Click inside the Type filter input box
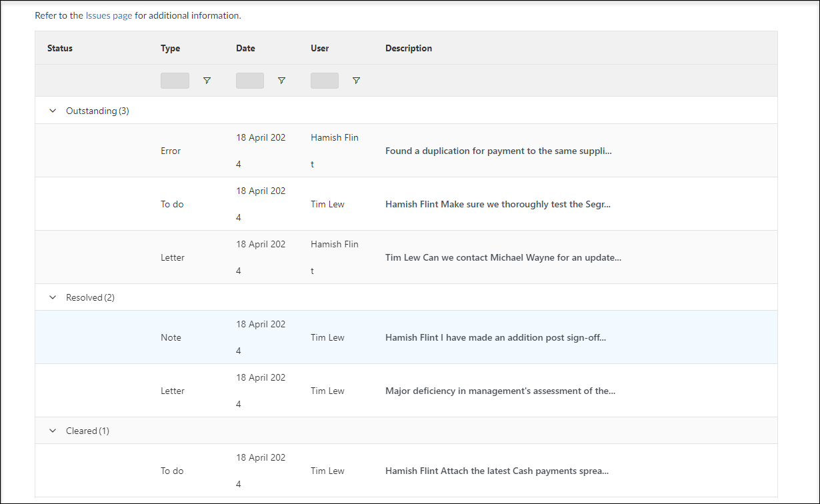The image size is (820, 504). pyautogui.click(x=175, y=80)
